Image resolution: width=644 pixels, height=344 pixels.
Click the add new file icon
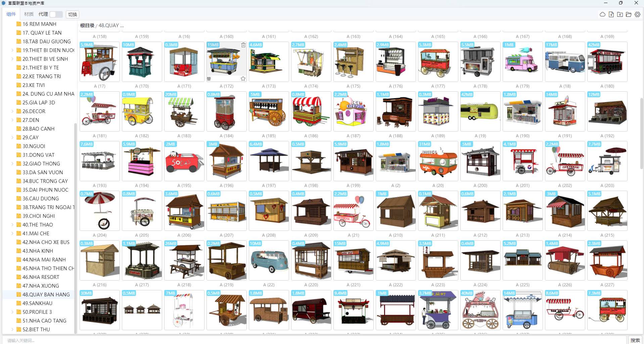pyautogui.click(x=611, y=14)
